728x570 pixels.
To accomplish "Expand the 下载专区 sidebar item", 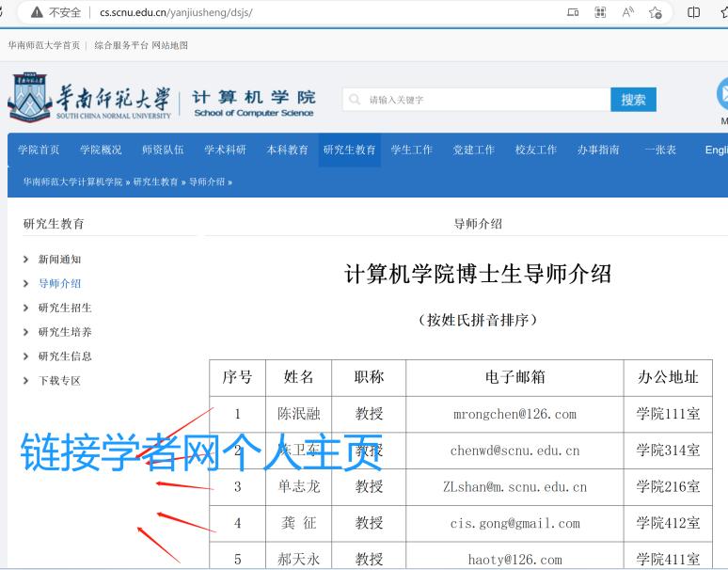I will (59, 381).
